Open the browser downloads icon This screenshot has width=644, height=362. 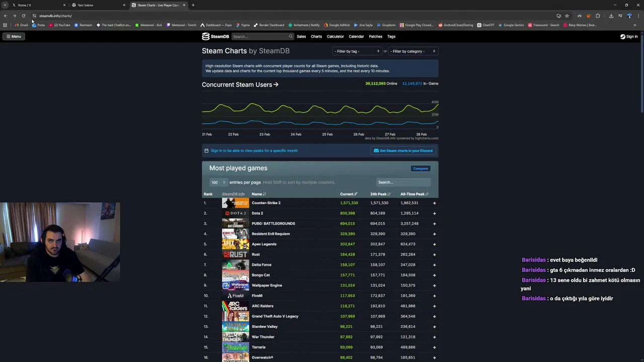tap(611, 16)
